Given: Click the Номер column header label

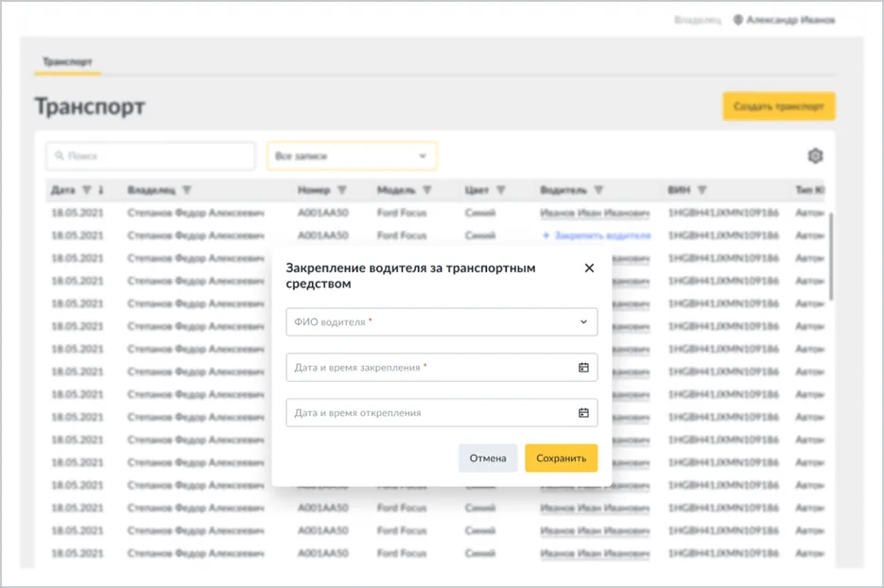Looking at the screenshot, I should (x=314, y=190).
